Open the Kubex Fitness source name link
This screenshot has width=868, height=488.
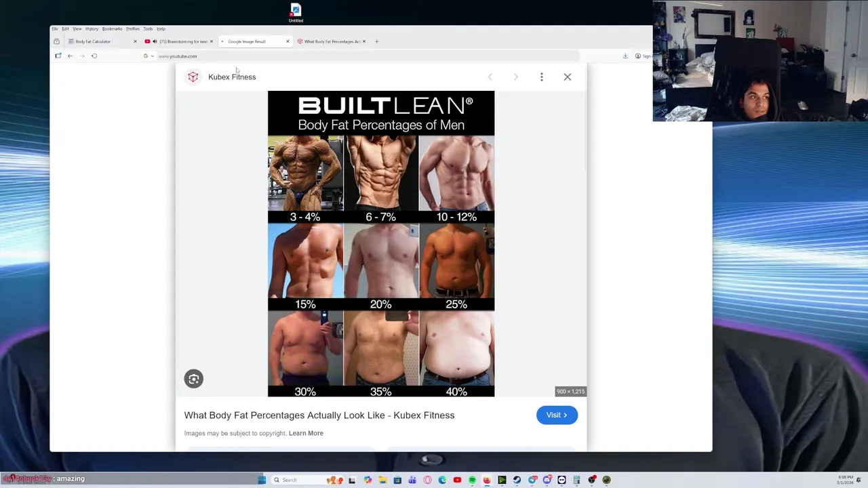click(x=232, y=77)
